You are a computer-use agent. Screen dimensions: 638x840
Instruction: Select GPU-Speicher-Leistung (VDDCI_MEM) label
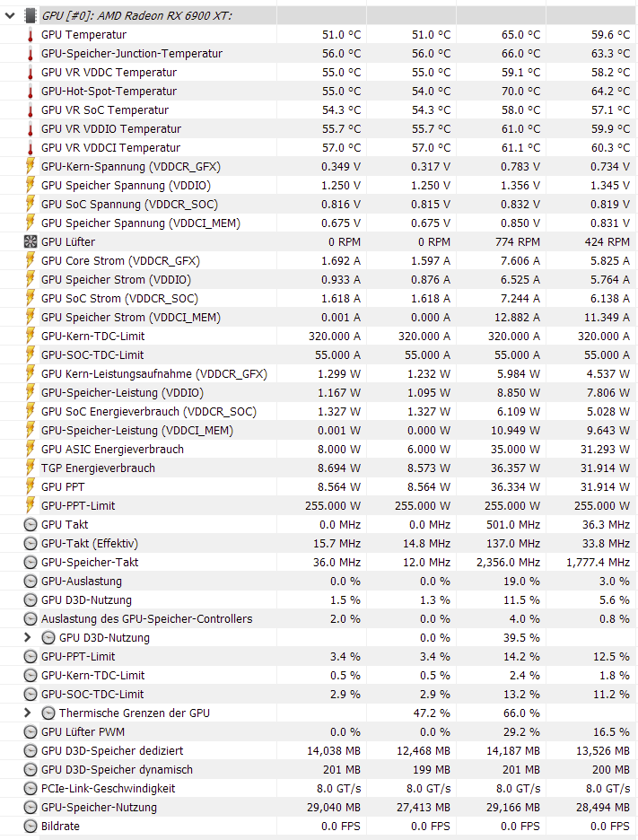pos(137,430)
